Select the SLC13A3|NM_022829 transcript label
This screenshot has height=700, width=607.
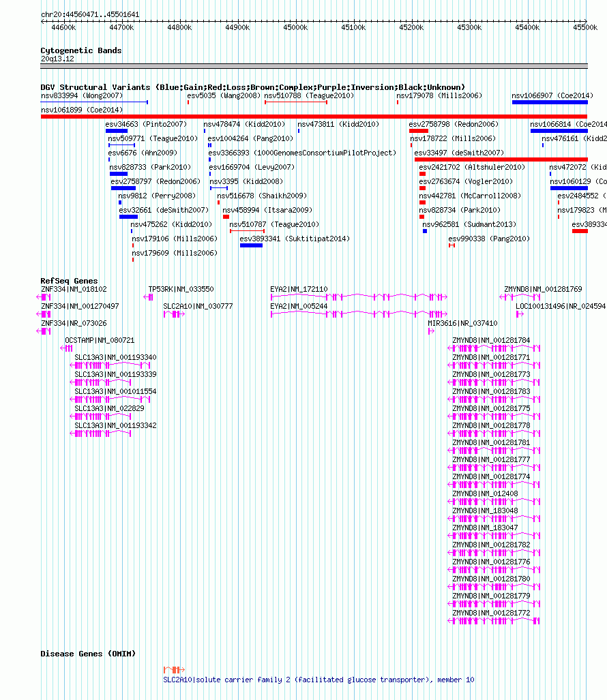tap(109, 408)
